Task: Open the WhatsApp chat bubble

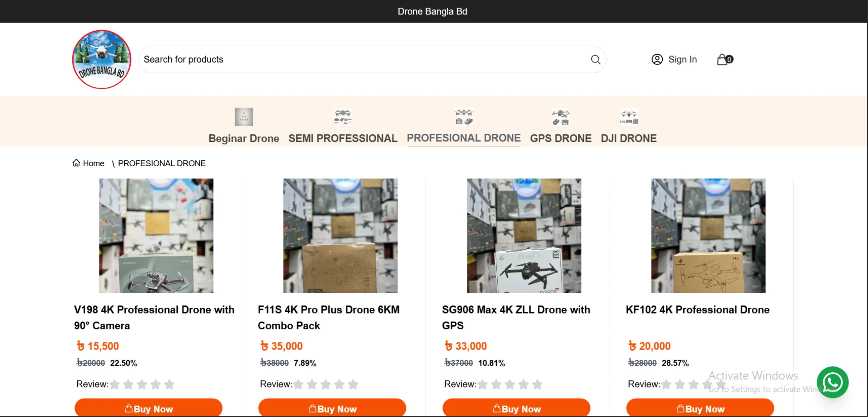Action: click(832, 382)
